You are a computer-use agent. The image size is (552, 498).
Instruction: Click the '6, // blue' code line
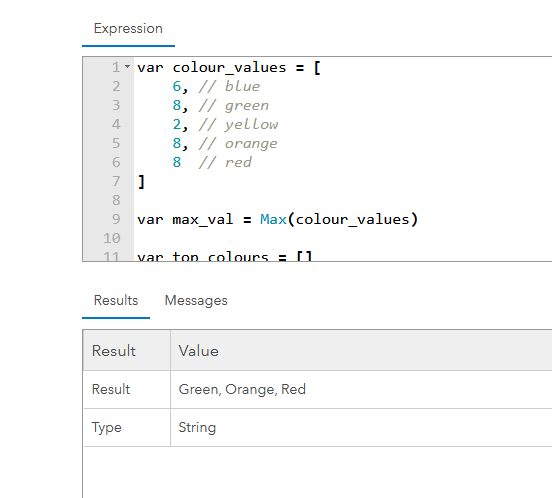(216, 87)
